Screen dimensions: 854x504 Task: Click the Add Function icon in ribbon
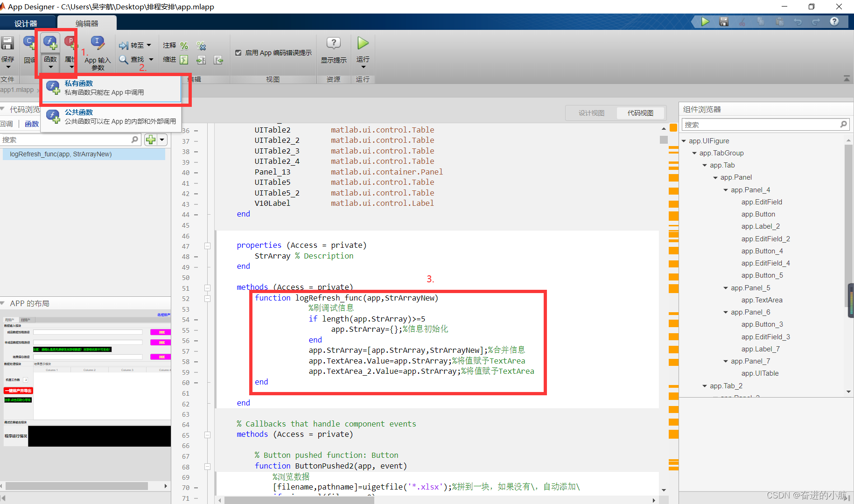click(x=50, y=43)
